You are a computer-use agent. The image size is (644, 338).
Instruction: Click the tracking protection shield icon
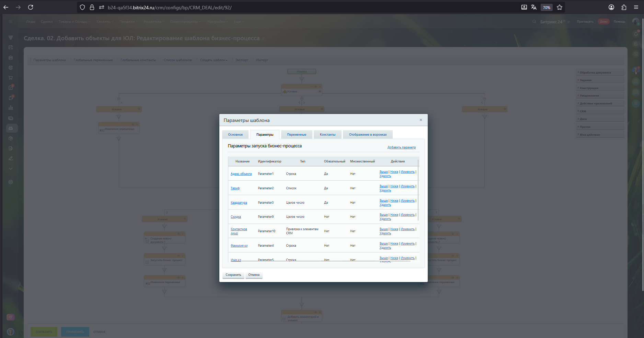point(82,7)
